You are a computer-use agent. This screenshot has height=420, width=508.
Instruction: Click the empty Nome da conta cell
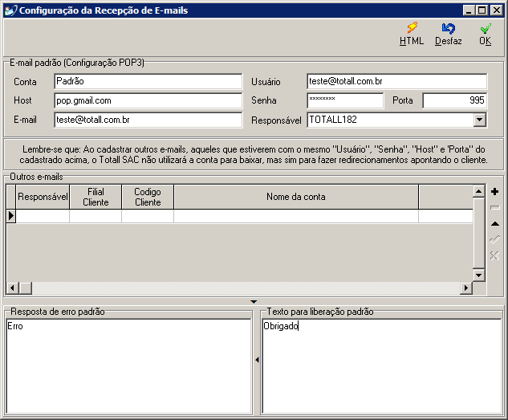pos(296,216)
